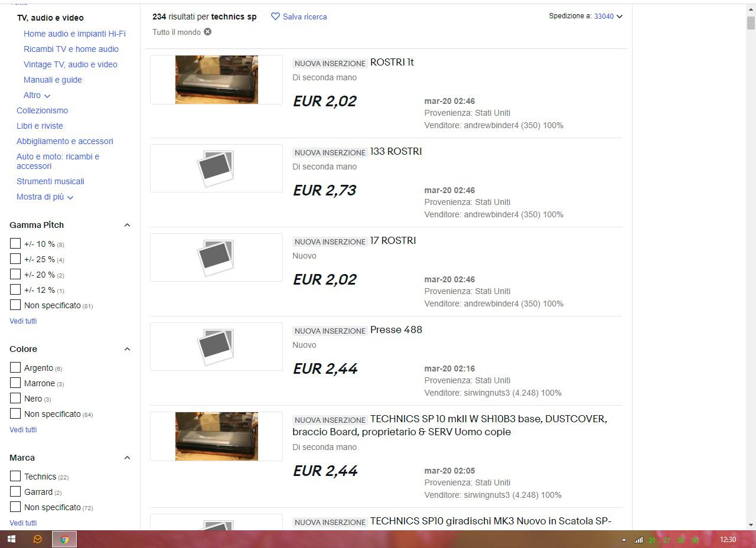Remove the Tutto il mondo filter
756x548 pixels.
[x=208, y=32]
